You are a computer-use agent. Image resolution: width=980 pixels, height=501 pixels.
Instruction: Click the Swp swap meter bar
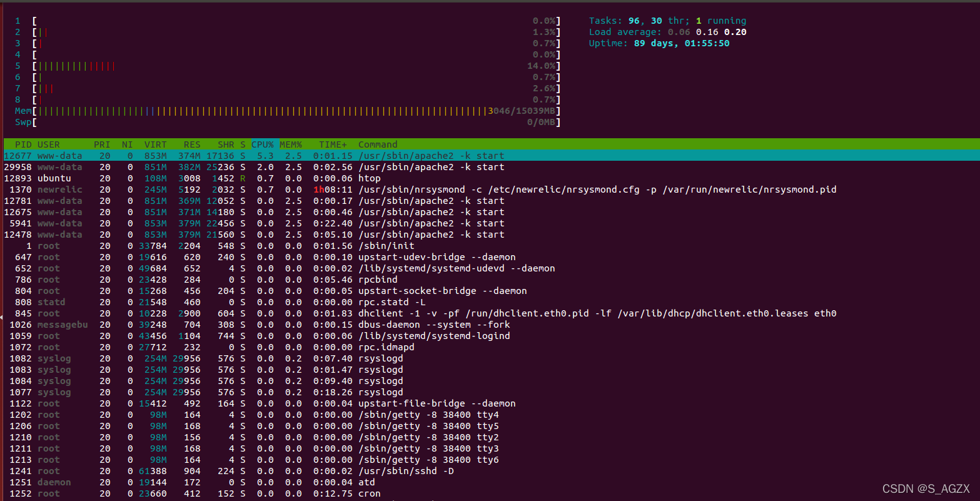tap(288, 122)
